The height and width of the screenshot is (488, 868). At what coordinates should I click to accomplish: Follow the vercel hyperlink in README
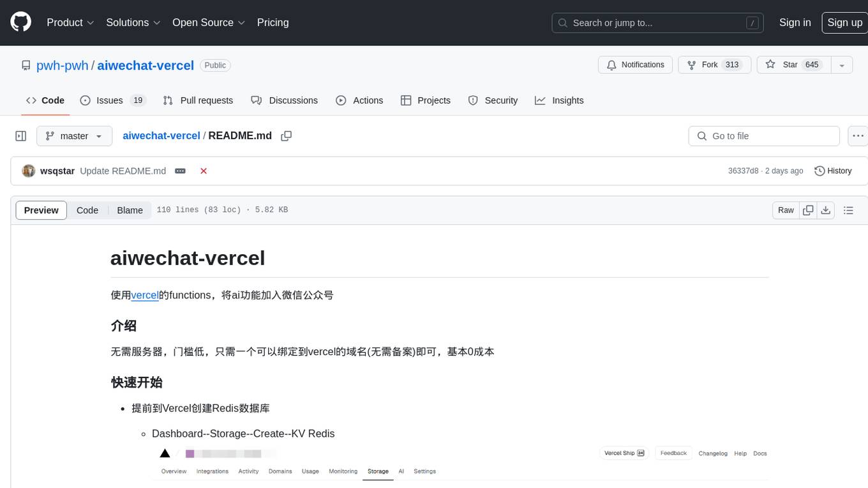[x=145, y=295]
